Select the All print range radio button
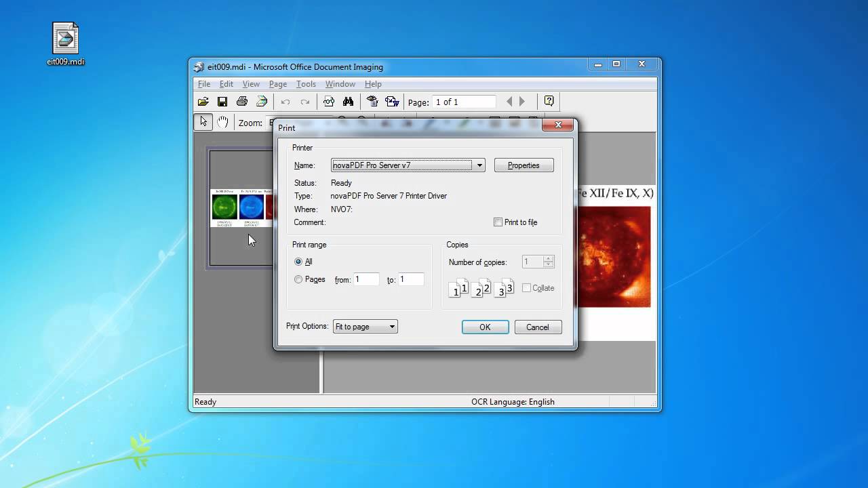868x488 pixels. point(298,262)
